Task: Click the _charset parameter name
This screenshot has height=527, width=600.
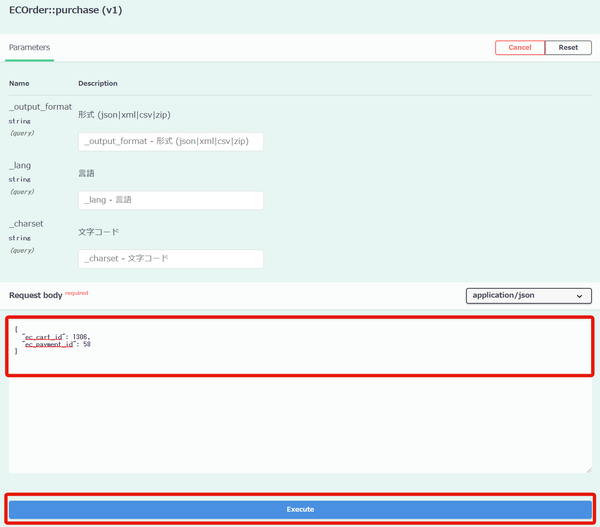Action: pos(26,224)
